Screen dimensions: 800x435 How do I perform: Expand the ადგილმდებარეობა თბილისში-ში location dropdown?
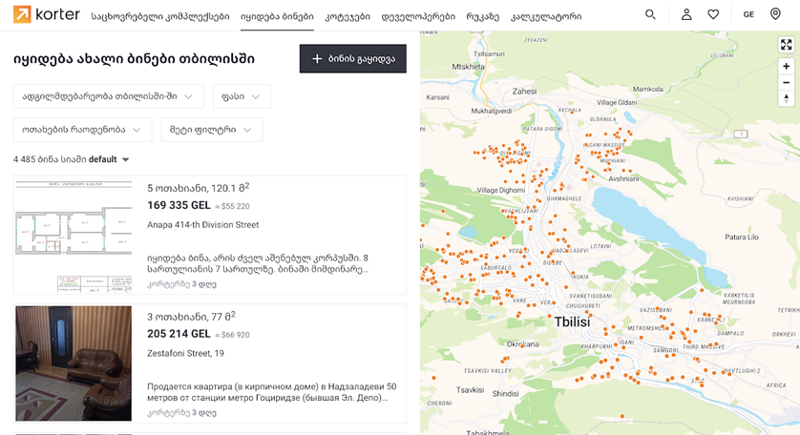(x=107, y=96)
